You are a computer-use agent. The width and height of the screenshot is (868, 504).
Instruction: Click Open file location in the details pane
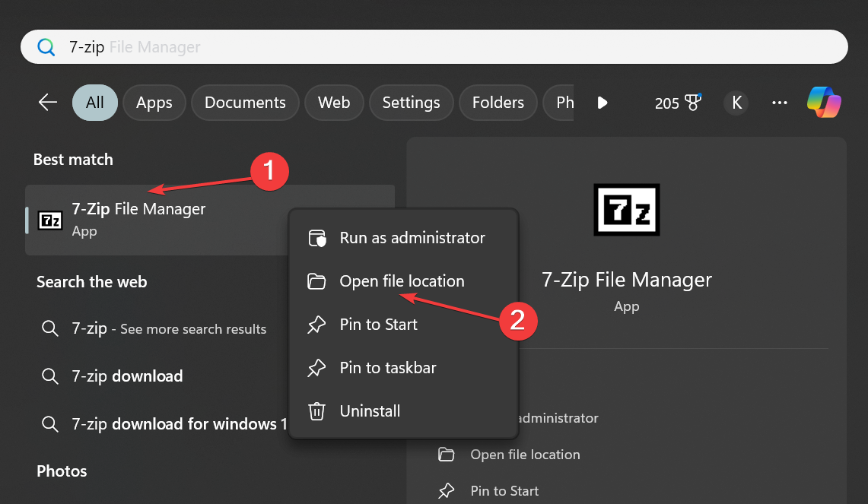525,455
